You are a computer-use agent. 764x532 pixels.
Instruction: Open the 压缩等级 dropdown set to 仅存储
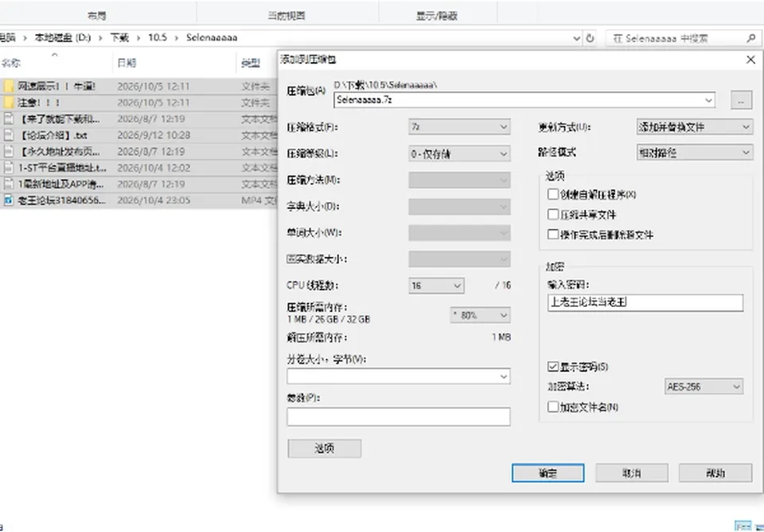point(459,153)
